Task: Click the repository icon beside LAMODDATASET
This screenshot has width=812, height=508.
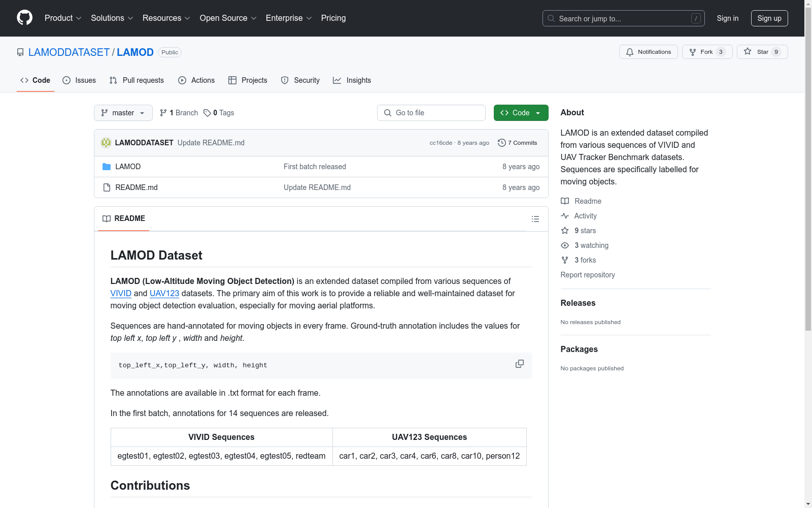Action: [x=20, y=52]
